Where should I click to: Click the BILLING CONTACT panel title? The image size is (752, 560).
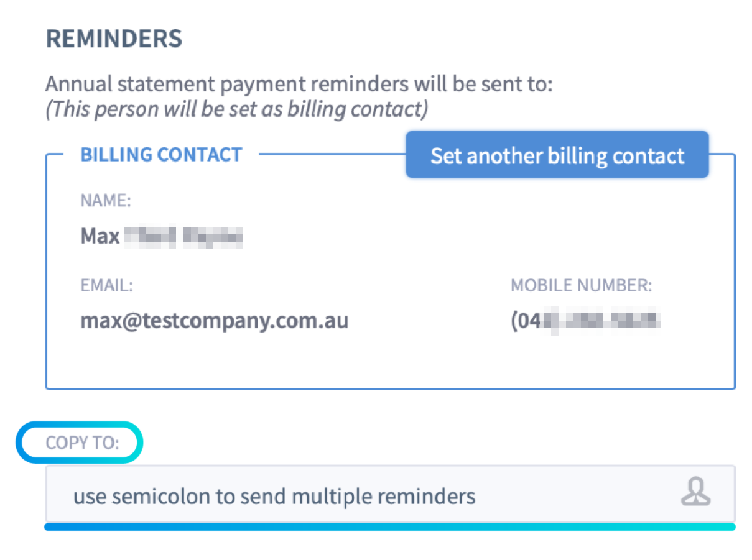pyautogui.click(x=160, y=155)
